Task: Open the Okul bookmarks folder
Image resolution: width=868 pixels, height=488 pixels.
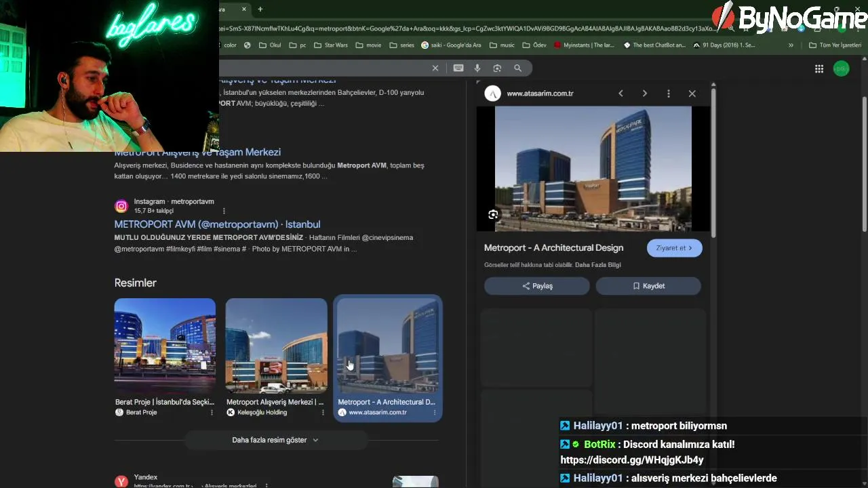Action: coord(270,45)
